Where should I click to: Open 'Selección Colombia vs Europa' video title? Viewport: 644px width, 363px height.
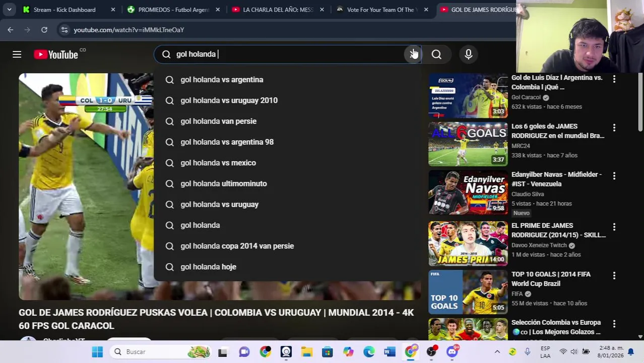[556, 327]
